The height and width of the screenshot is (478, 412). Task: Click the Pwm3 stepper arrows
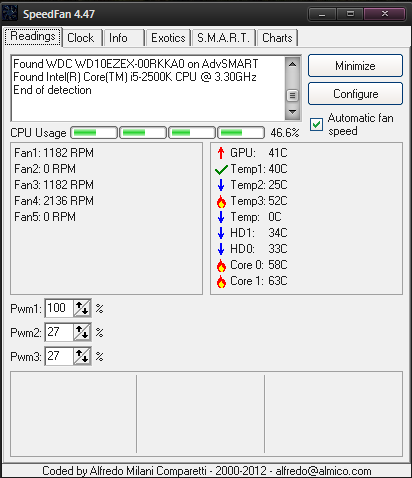tap(82, 356)
